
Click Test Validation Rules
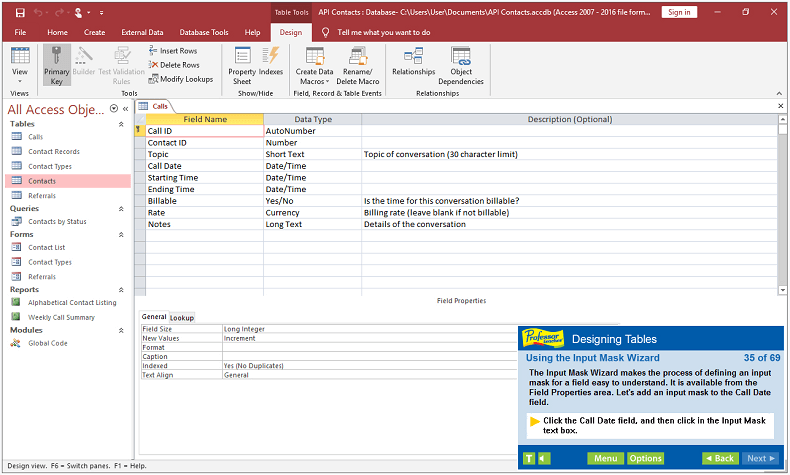121,65
